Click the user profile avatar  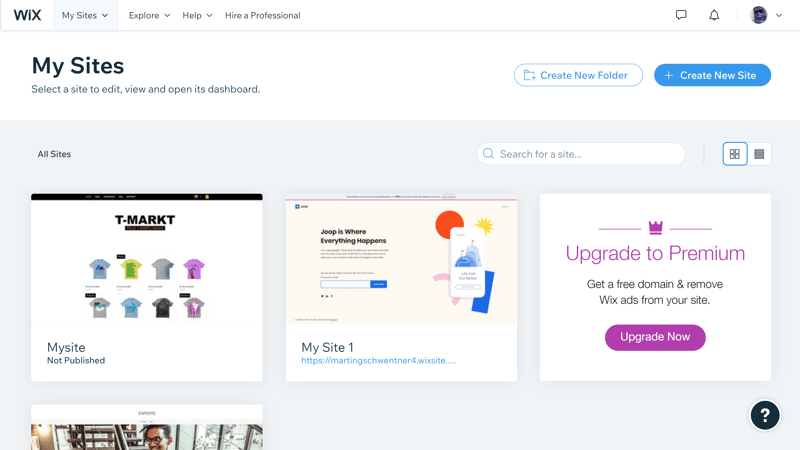click(x=759, y=15)
